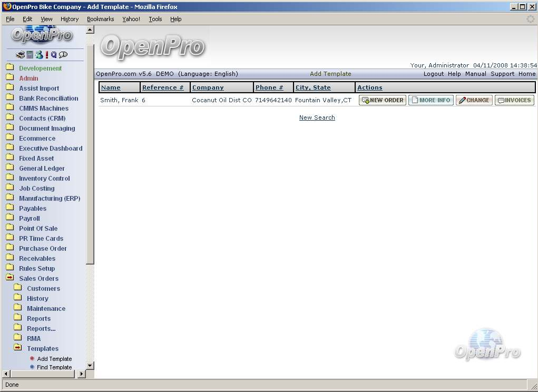
Task: Click the INVOICES action button
Action: pyautogui.click(x=514, y=100)
